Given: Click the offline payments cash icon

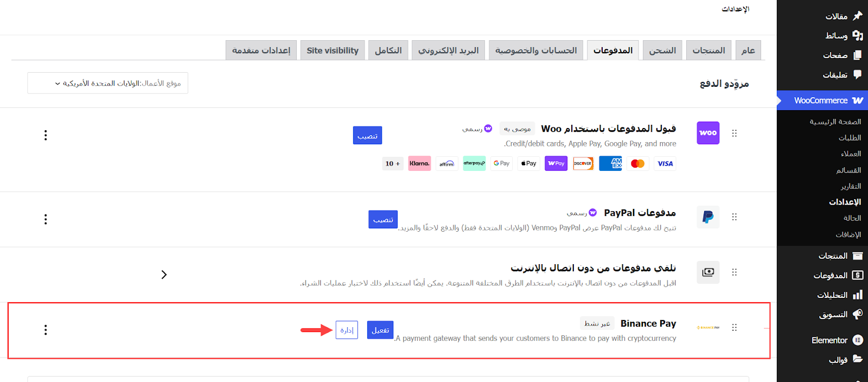Looking at the screenshot, I should (708, 272).
